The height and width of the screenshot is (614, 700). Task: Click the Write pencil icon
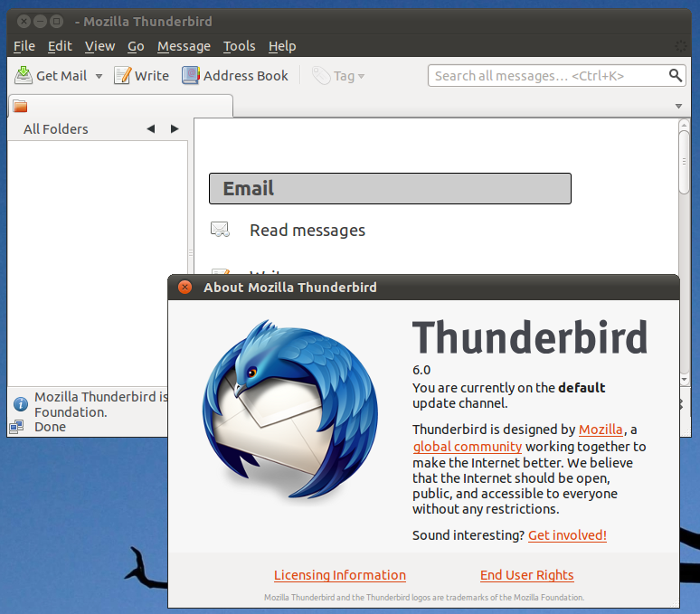pyautogui.click(x=122, y=75)
